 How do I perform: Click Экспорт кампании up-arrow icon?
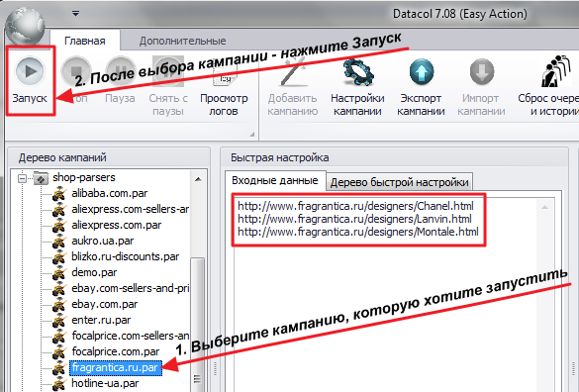pos(422,72)
